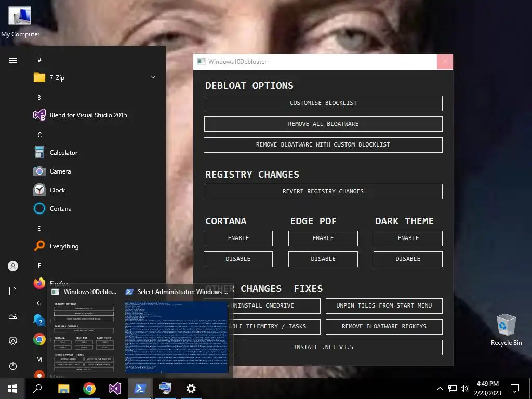Click Windows Start button
The height and width of the screenshot is (399, 532).
coord(12,389)
